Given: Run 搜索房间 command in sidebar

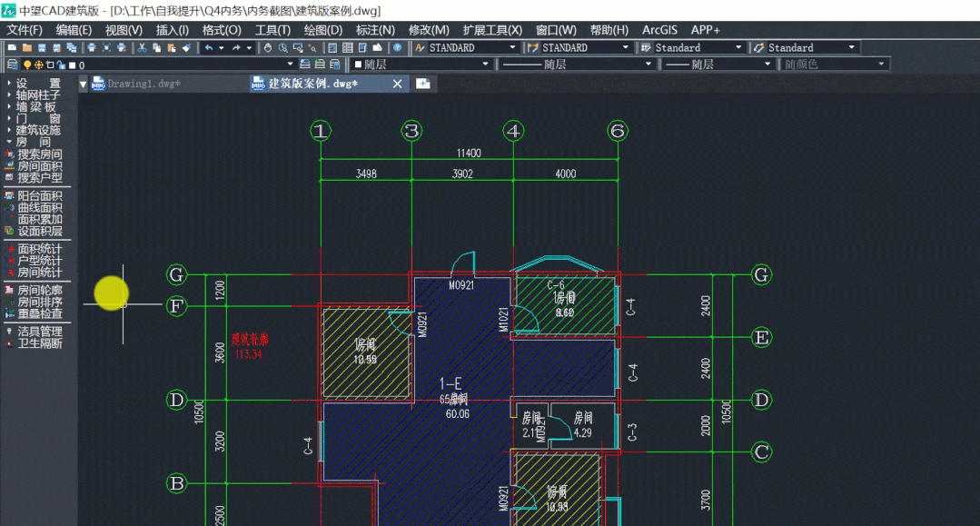Looking at the screenshot, I should click(x=35, y=154).
